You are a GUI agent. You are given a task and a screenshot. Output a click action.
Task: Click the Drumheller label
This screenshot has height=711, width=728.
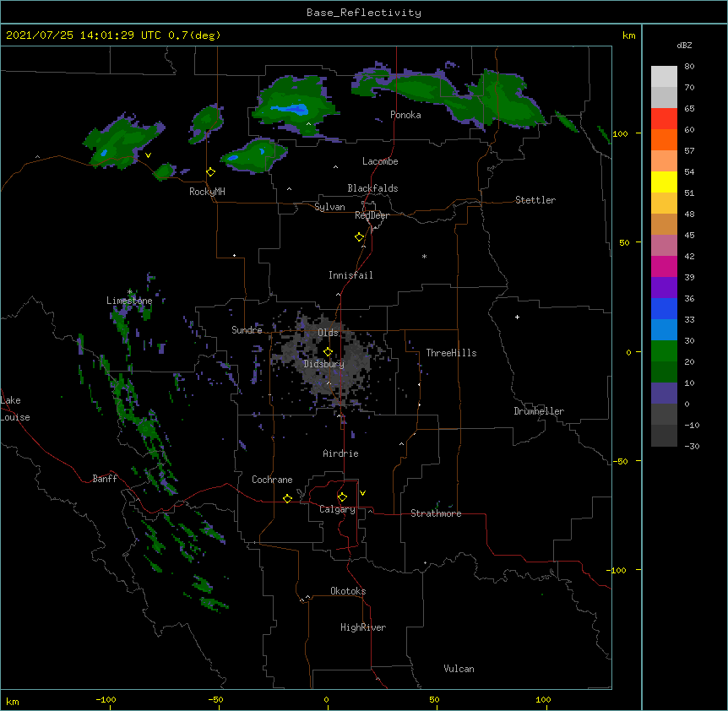click(539, 411)
